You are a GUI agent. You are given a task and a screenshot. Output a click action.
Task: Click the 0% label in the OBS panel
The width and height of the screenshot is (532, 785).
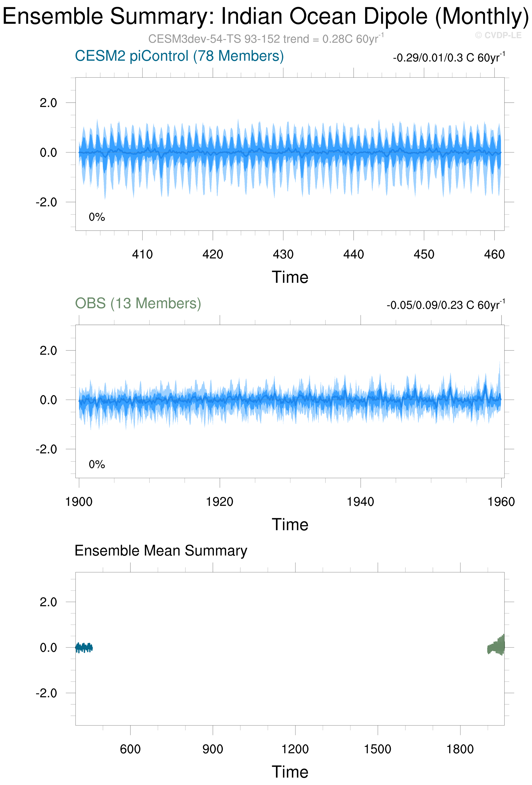click(97, 464)
